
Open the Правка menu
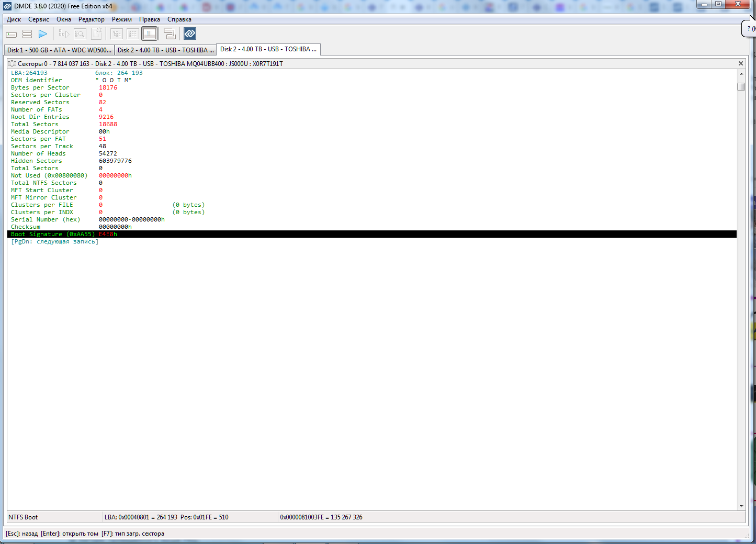pyautogui.click(x=150, y=19)
